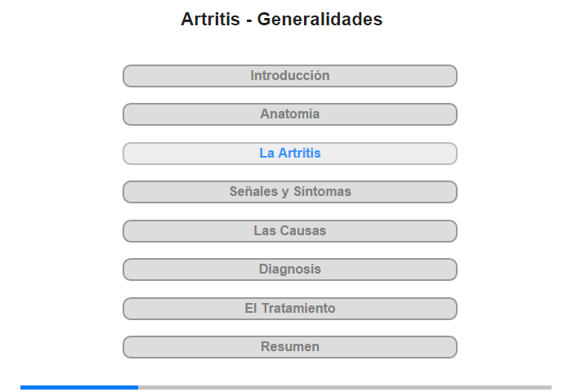
Task: Select the highlighted La Artritis button
Action: coord(289,154)
